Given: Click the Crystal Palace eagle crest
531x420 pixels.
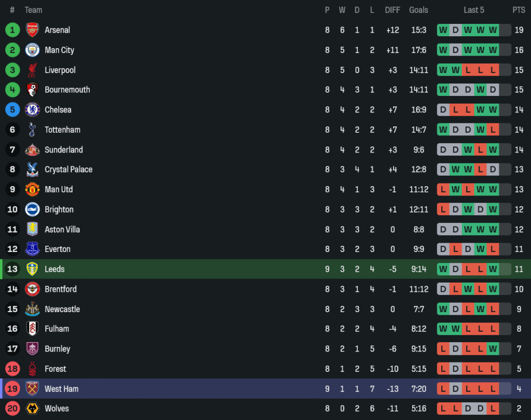Looking at the screenshot, I should point(32,170).
